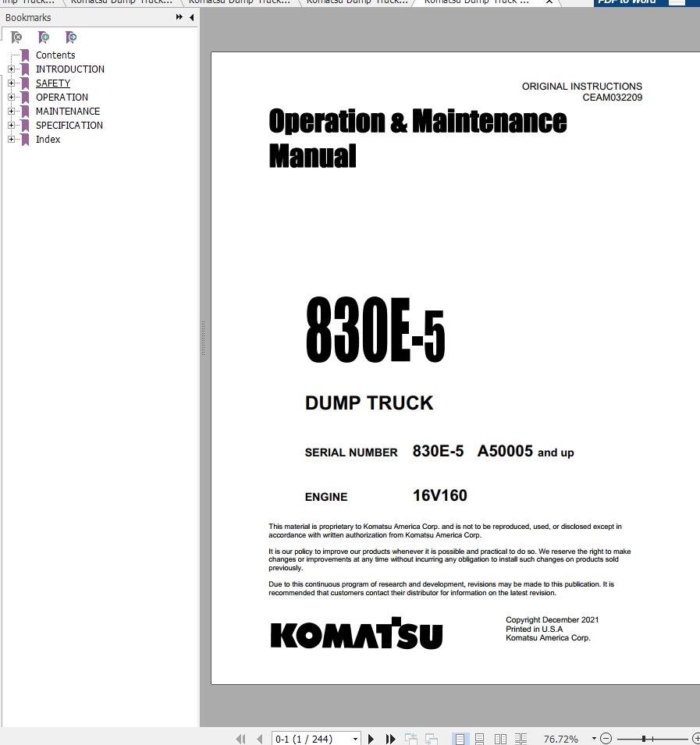Go to next page arrow
The image size is (700, 745).
(371, 739)
